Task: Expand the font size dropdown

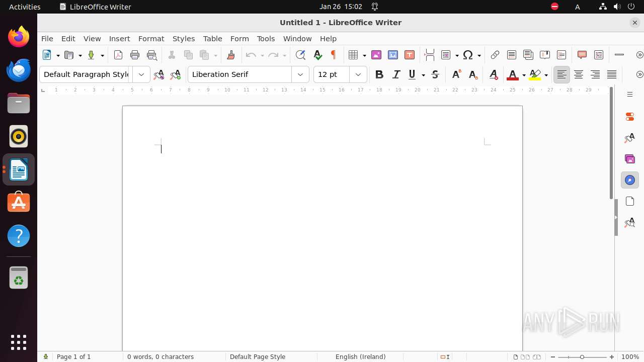Action: coord(358,74)
